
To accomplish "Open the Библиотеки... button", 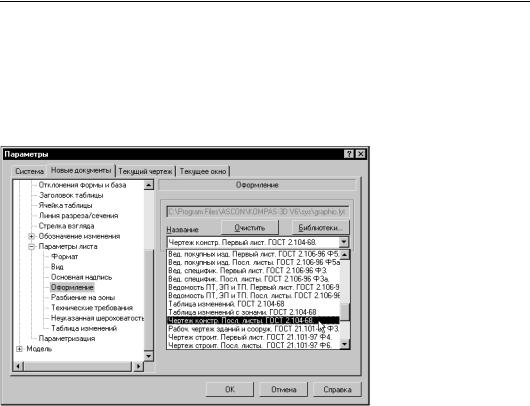I will [x=320, y=228].
